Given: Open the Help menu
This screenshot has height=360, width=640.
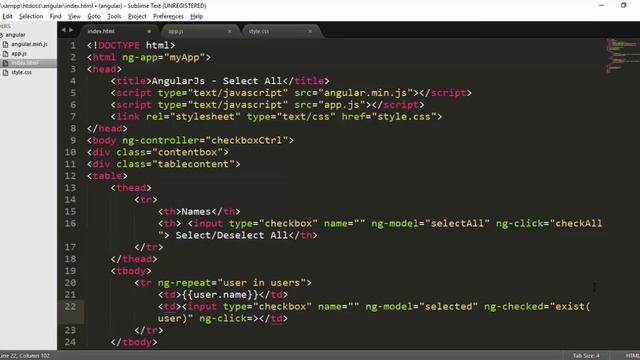Looking at the screenshot, I should (x=197, y=16).
